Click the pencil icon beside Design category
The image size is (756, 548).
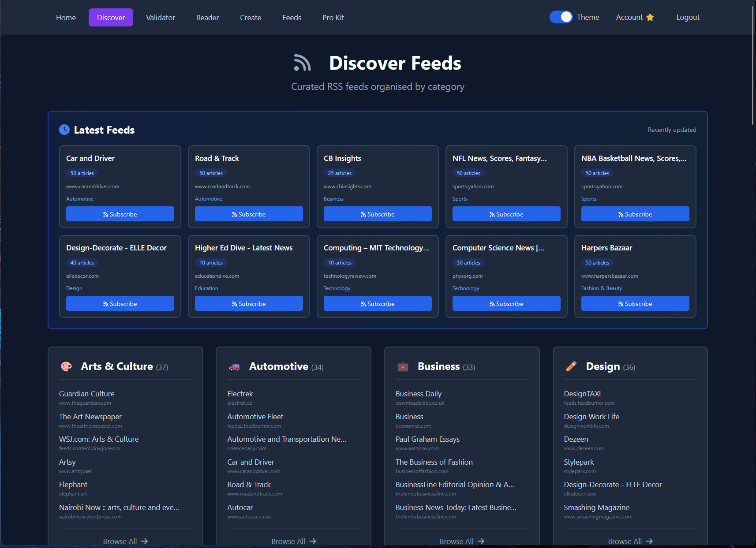pos(572,366)
